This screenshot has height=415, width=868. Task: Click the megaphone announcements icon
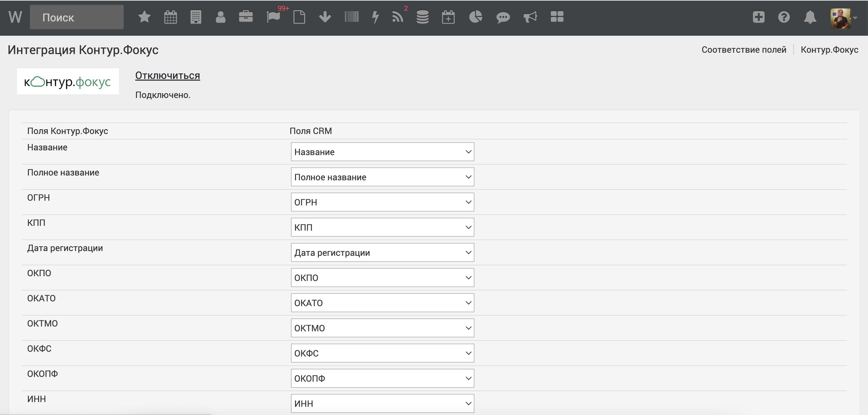point(530,17)
